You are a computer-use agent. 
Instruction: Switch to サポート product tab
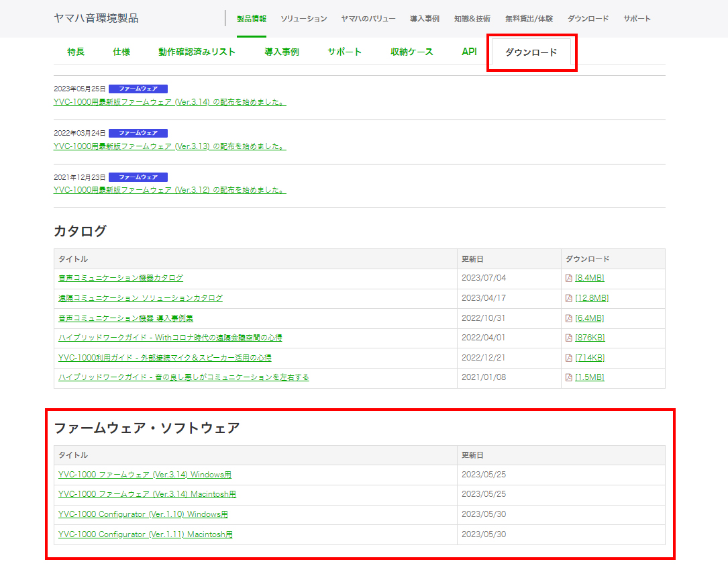[344, 52]
